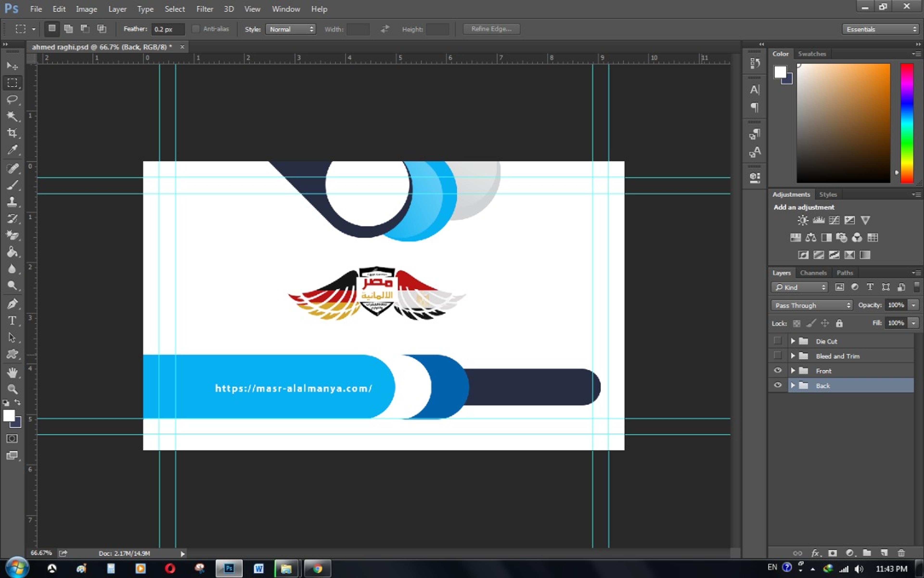The height and width of the screenshot is (578, 924).
Task: Switch to the Paths tab
Action: coord(845,273)
